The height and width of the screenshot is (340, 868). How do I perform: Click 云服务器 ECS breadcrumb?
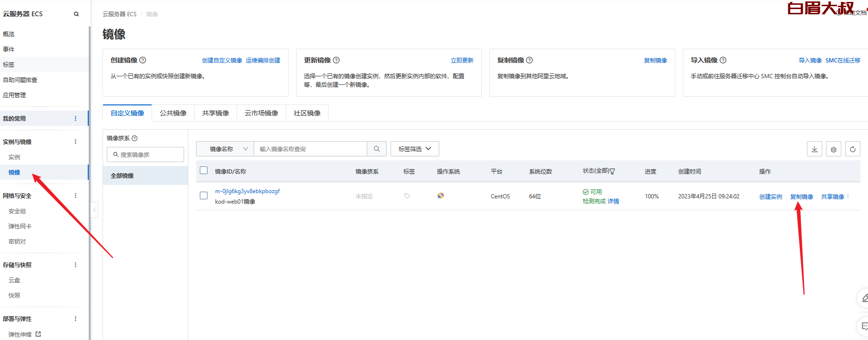120,14
